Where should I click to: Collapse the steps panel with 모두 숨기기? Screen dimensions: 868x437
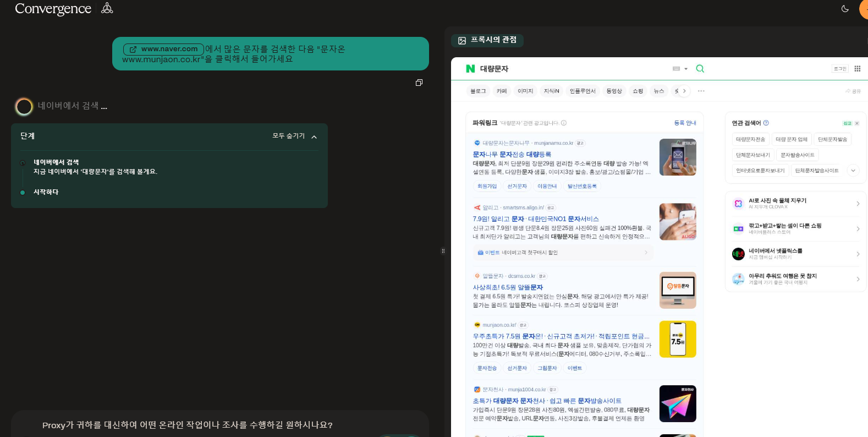coord(295,136)
